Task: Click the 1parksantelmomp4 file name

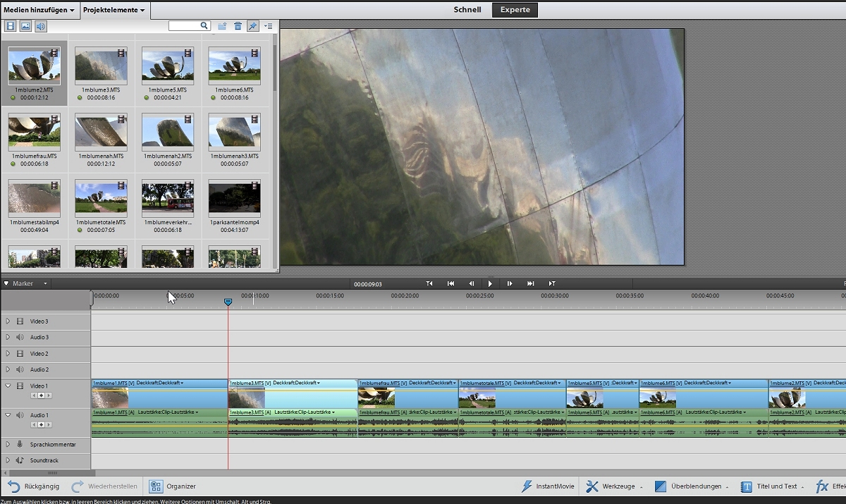Action: point(235,222)
